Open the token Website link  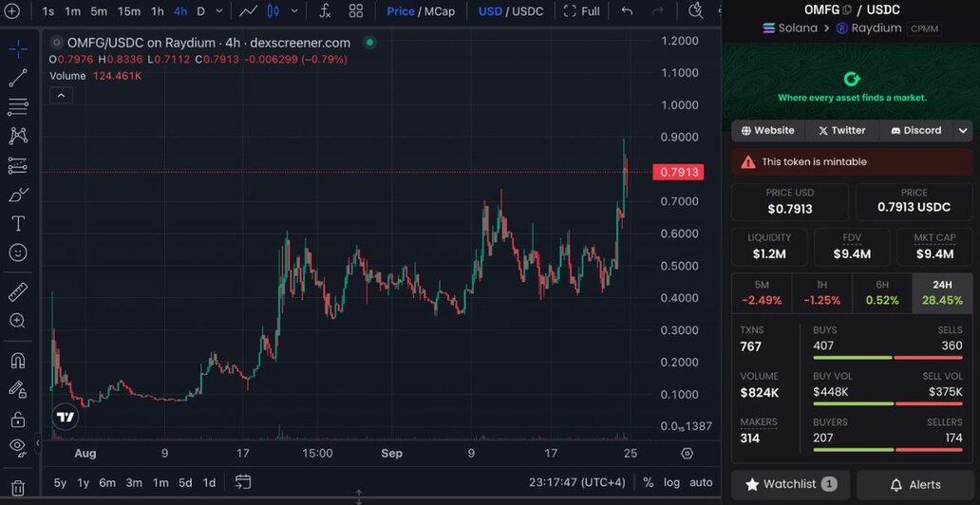(x=768, y=131)
